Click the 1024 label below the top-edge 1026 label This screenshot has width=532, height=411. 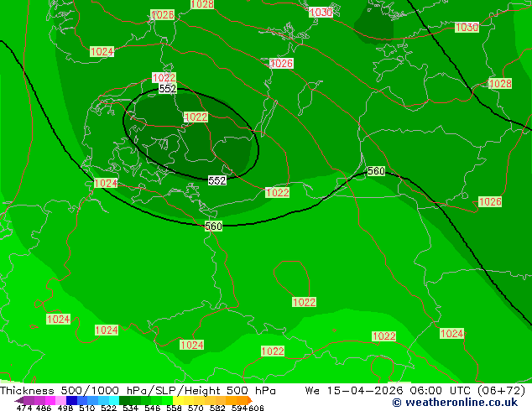[x=102, y=52]
